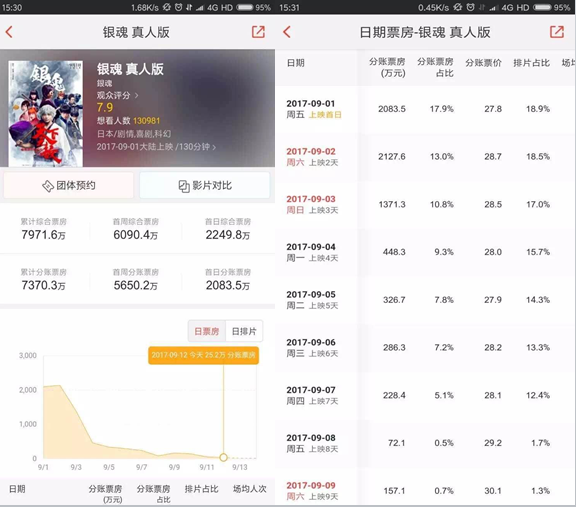Tap the 日期 column header in right table
The height and width of the screenshot is (507, 576).
pyautogui.click(x=296, y=63)
